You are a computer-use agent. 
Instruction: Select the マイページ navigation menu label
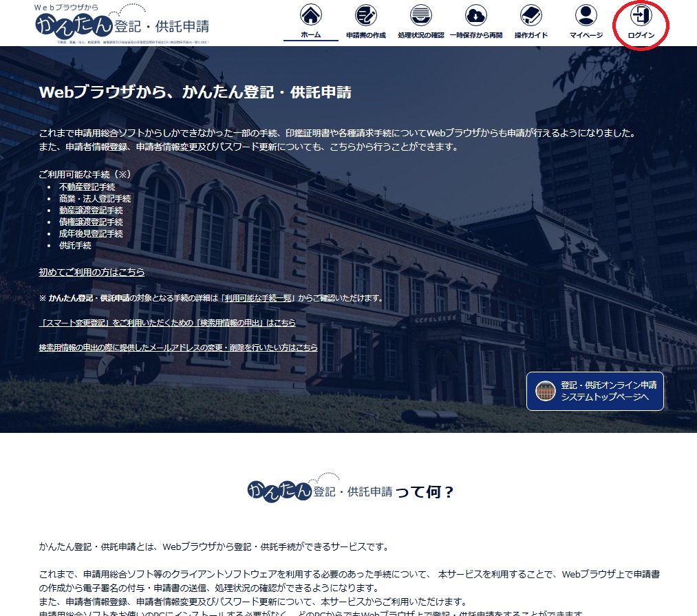(x=586, y=33)
